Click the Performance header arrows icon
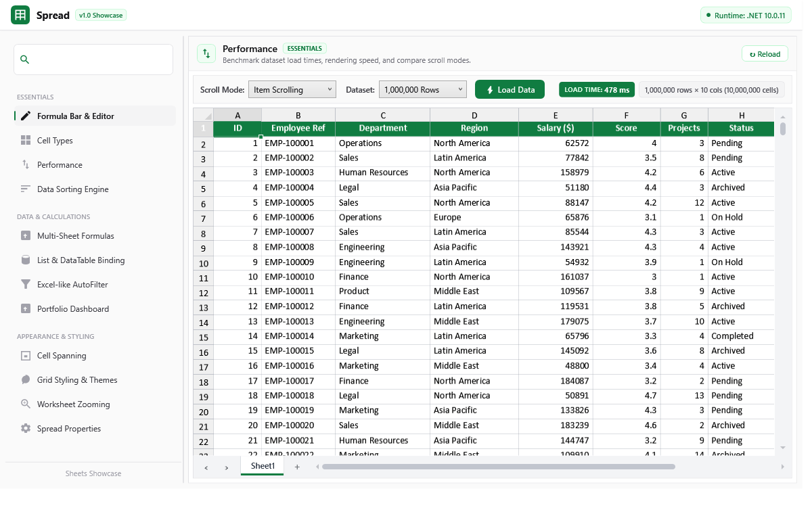 (x=206, y=54)
